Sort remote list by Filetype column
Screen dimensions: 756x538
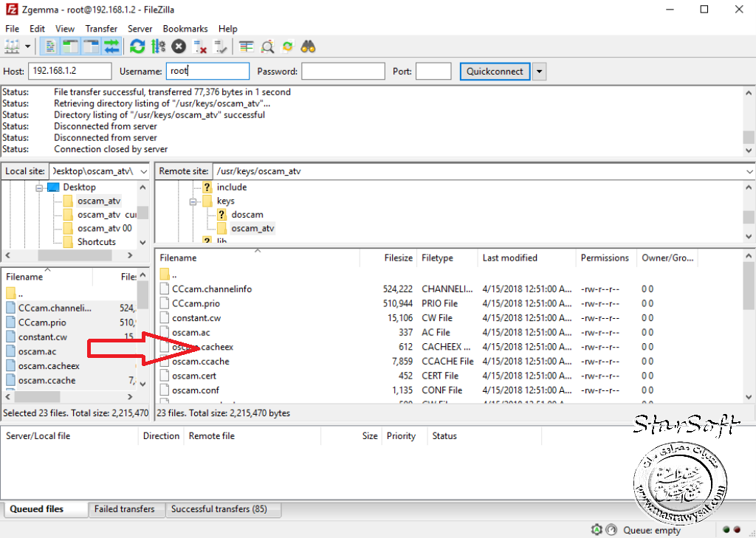pyautogui.click(x=447, y=258)
